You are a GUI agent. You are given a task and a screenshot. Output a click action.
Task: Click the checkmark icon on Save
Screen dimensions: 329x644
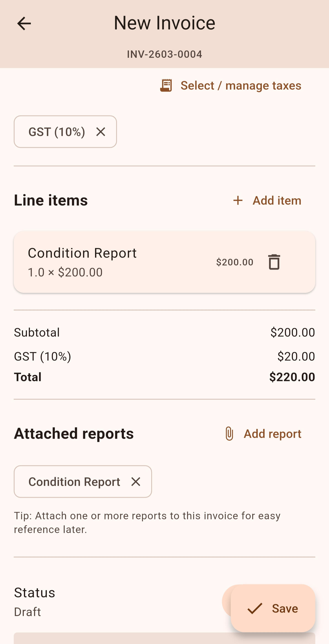pos(255,608)
